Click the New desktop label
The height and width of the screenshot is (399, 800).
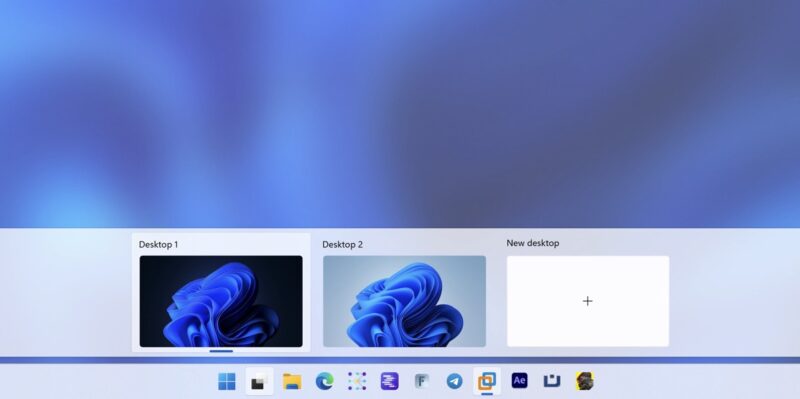[x=533, y=243]
